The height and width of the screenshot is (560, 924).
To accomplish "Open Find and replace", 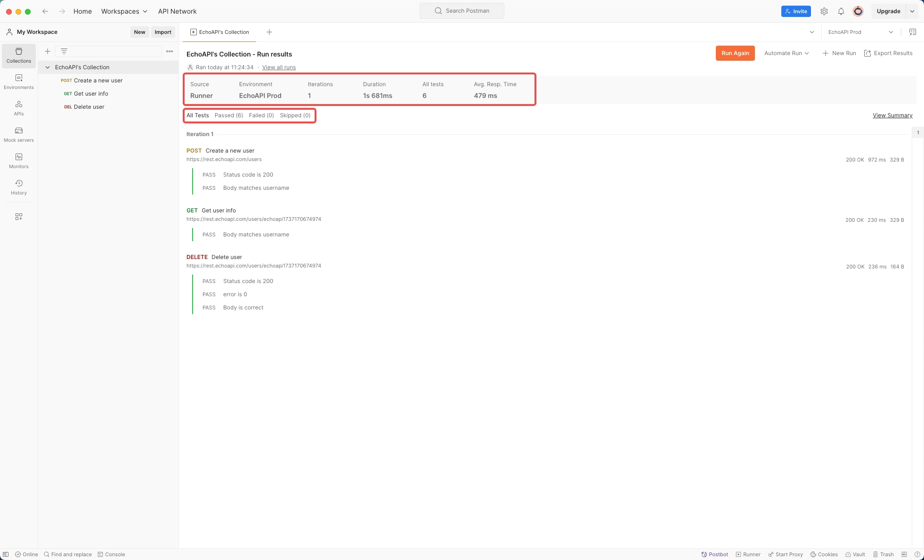I will tap(68, 554).
